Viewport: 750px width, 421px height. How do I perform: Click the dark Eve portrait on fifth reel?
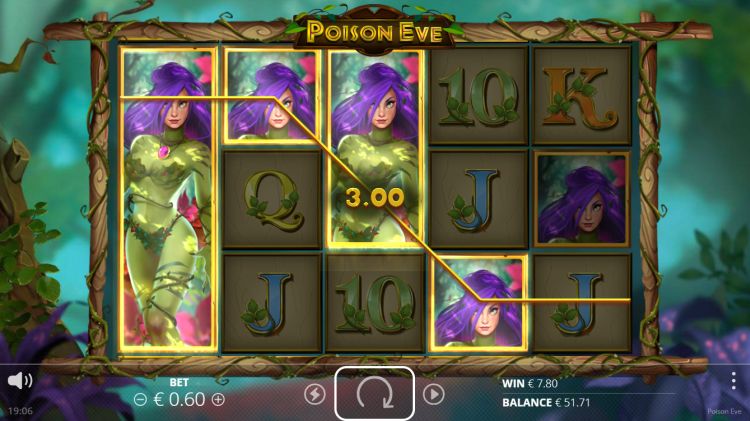tap(582, 199)
